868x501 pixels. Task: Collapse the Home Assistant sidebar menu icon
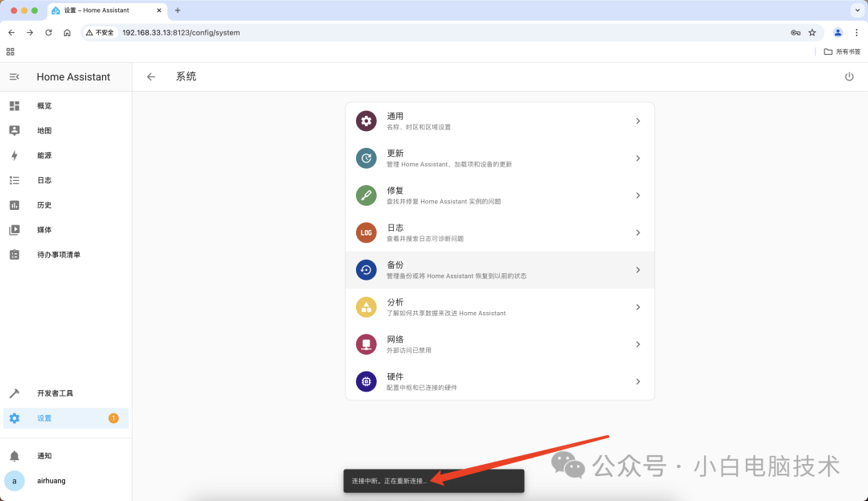coord(14,77)
